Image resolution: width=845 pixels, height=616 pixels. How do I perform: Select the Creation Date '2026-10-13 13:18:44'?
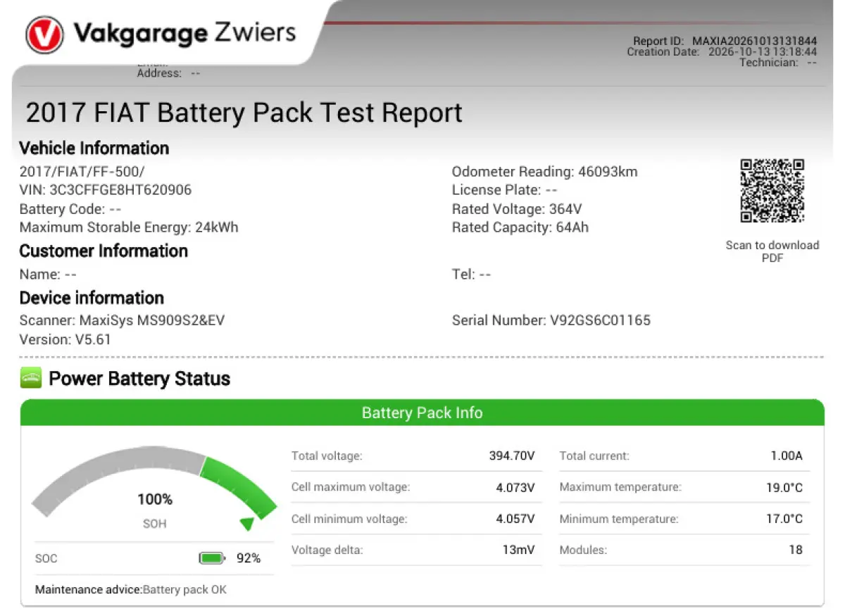pos(763,52)
